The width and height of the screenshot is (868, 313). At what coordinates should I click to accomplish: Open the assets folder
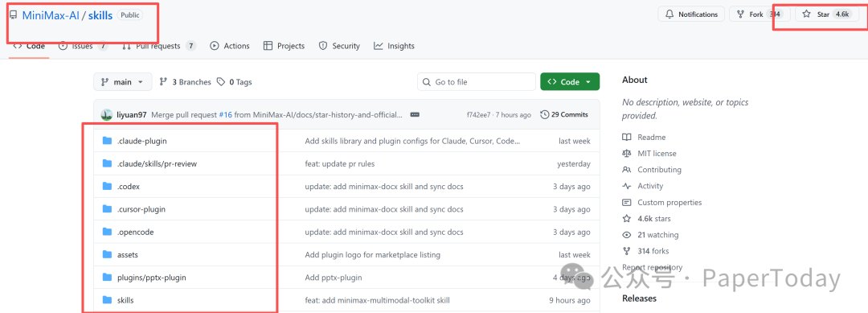pos(128,255)
